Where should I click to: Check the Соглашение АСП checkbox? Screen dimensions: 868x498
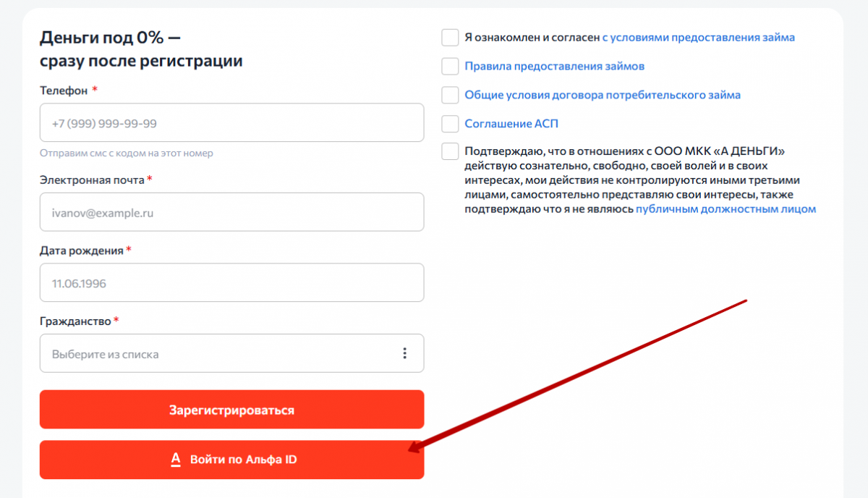450,124
